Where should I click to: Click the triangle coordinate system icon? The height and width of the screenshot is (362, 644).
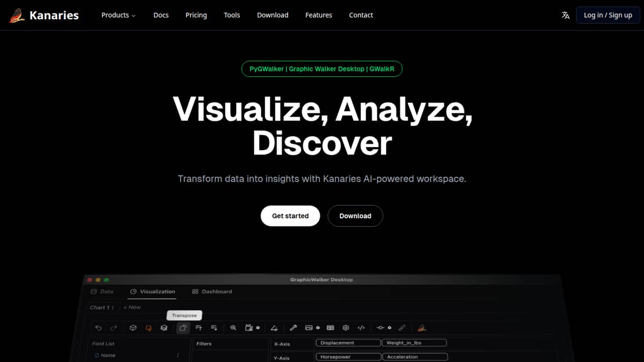click(x=274, y=328)
